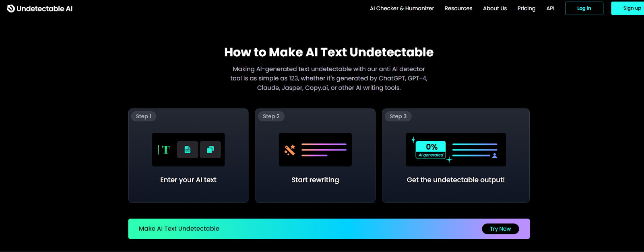644x252 pixels.
Task: Go to the Pricing page
Action: coord(526,8)
